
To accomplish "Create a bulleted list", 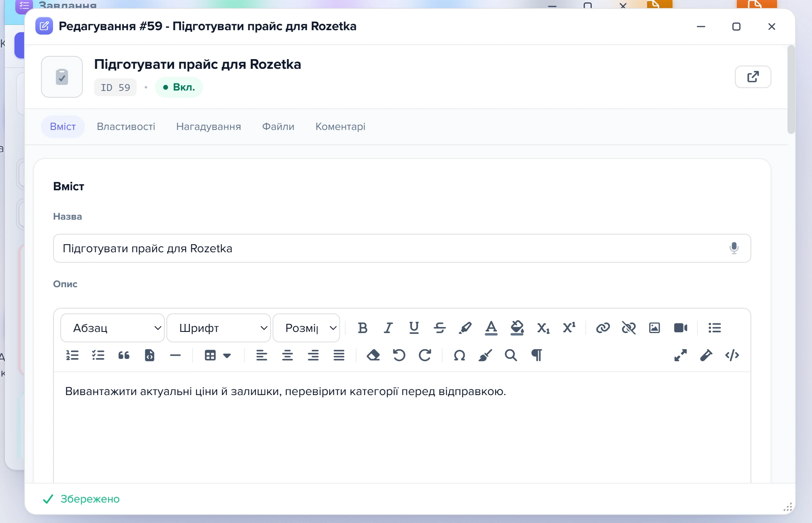I will 715,328.
